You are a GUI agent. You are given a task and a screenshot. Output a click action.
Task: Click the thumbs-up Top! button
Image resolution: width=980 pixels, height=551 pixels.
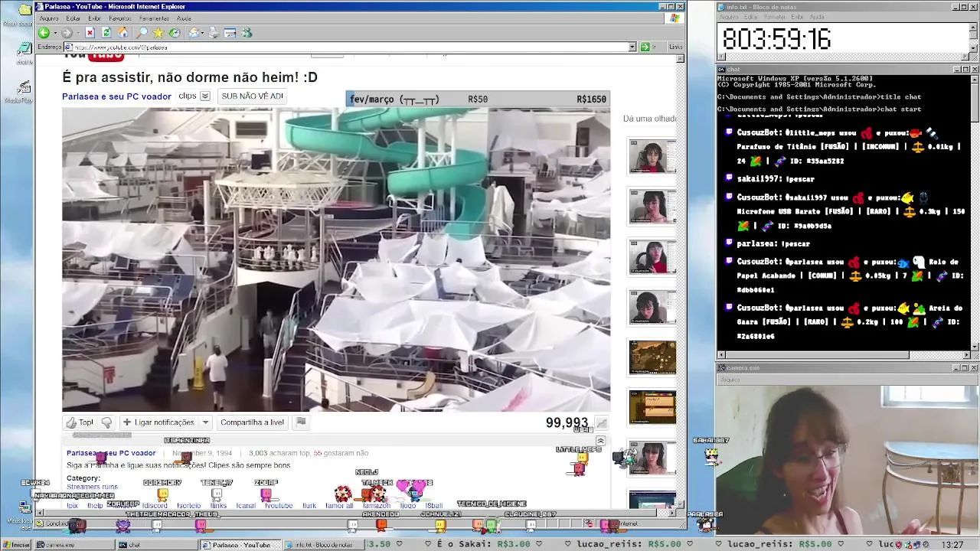[x=80, y=422]
